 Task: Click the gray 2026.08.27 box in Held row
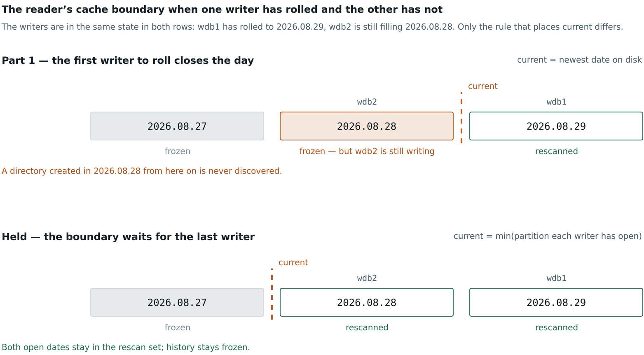[x=177, y=302]
